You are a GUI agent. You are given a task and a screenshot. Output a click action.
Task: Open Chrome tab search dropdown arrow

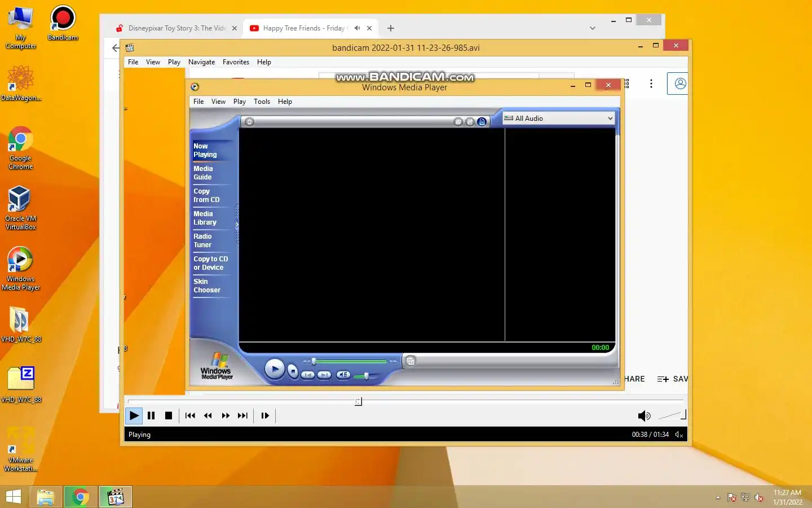[592, 28]
